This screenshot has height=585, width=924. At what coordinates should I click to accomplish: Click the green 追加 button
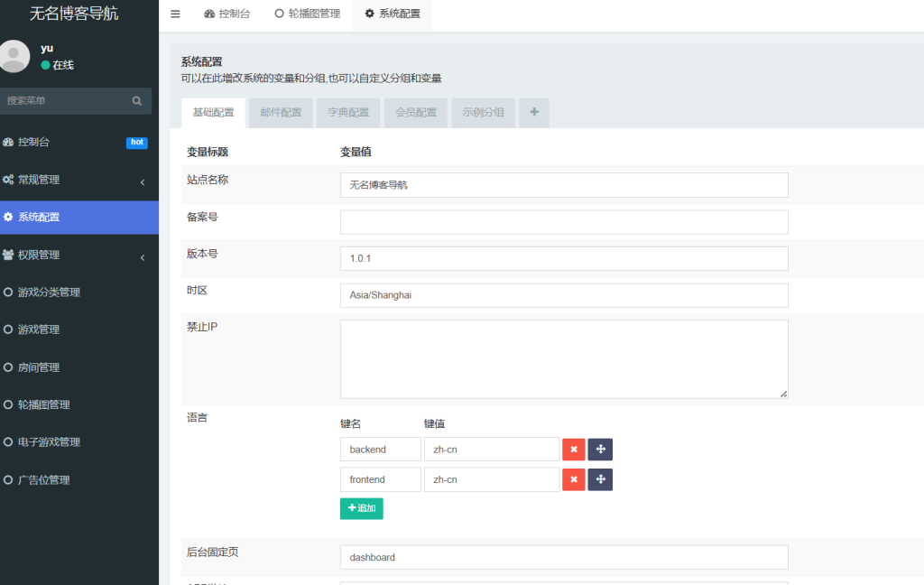pos(361,508)
